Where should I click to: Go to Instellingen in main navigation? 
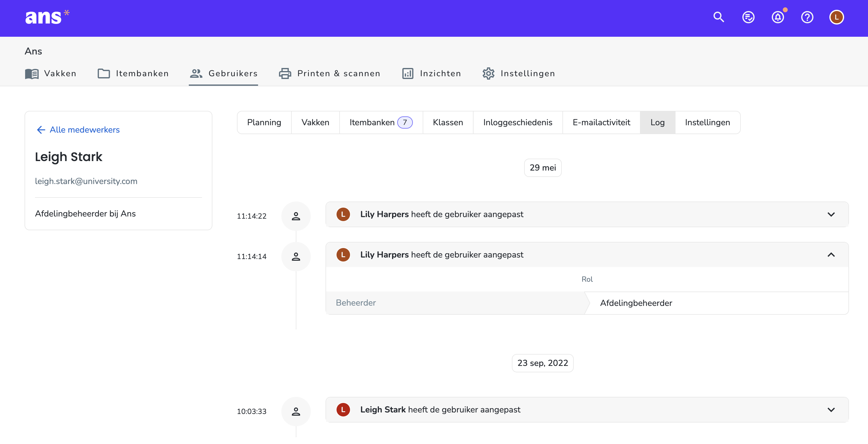click(x=519, y=74)
